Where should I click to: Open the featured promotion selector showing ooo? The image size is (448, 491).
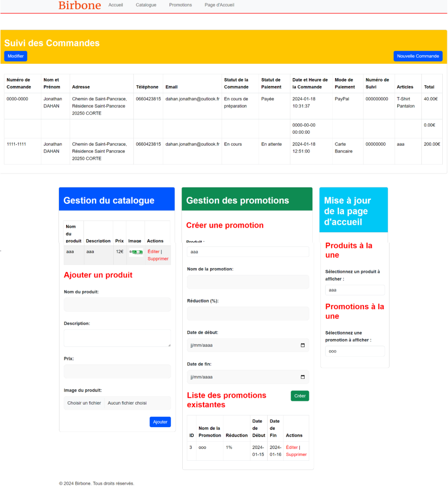tap(354, 351)
